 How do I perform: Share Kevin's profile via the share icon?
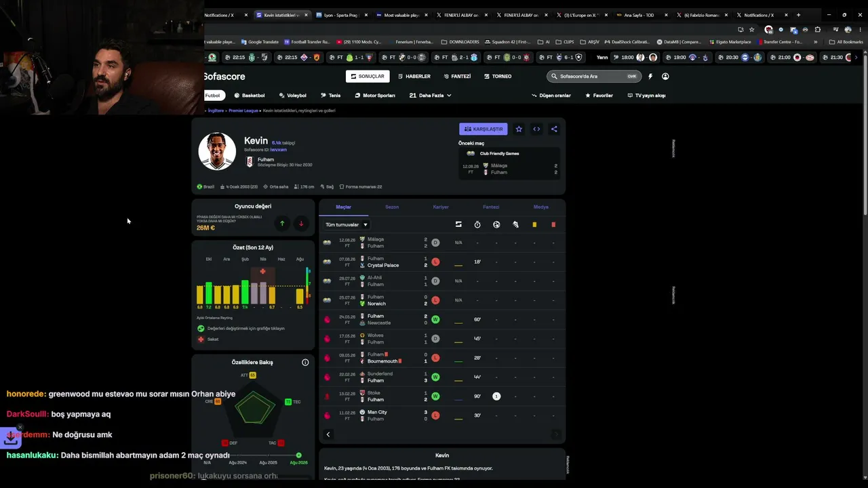[x=554, y=129]
